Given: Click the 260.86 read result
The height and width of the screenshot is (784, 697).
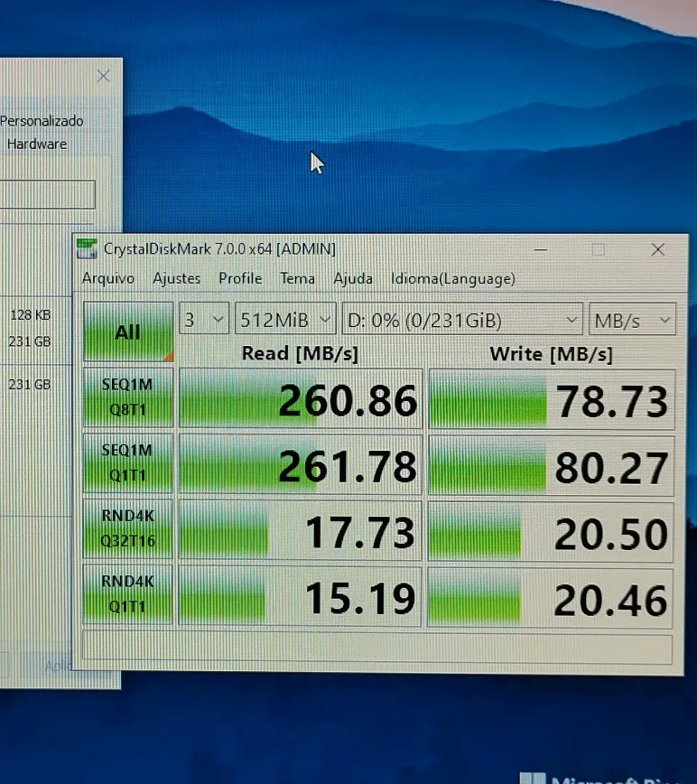Looking at the screenshot, I should pos(301,398).
